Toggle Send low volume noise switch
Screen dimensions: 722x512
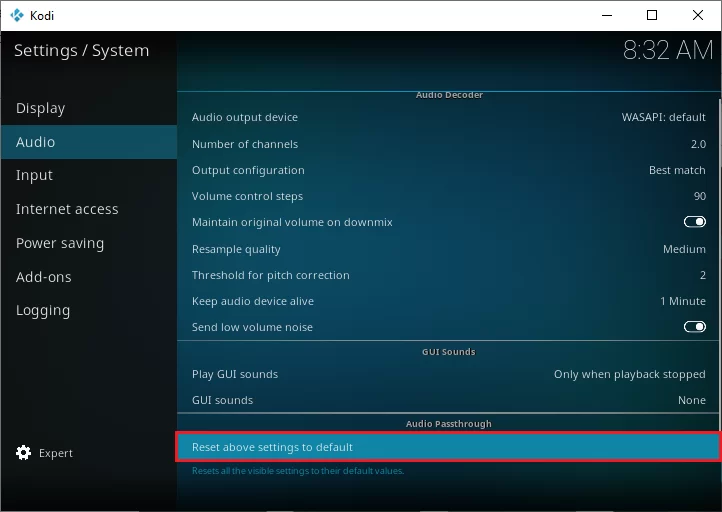pos(694,327)
